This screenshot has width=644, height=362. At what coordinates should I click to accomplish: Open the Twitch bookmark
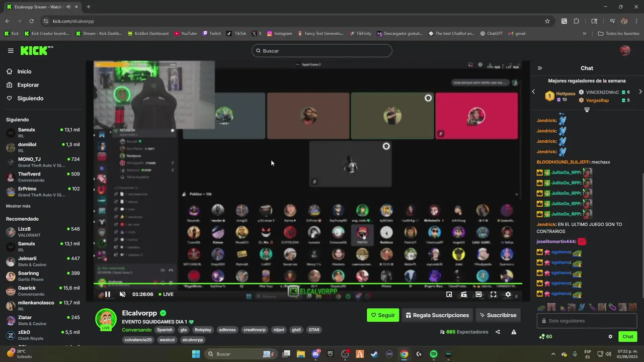pos(212,34)
